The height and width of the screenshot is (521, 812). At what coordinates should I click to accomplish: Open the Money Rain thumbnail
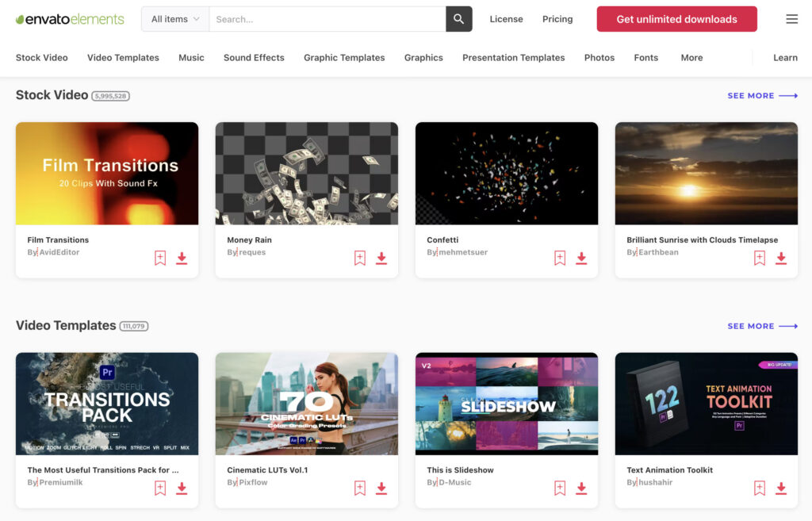[x=307, y=174]
